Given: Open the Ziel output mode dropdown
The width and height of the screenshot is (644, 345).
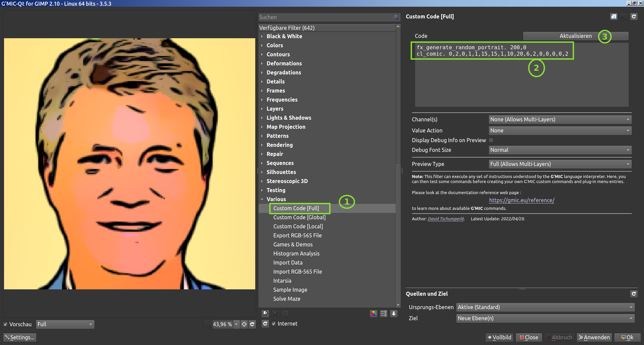Looking at the screenshot, I should point(545,318).
